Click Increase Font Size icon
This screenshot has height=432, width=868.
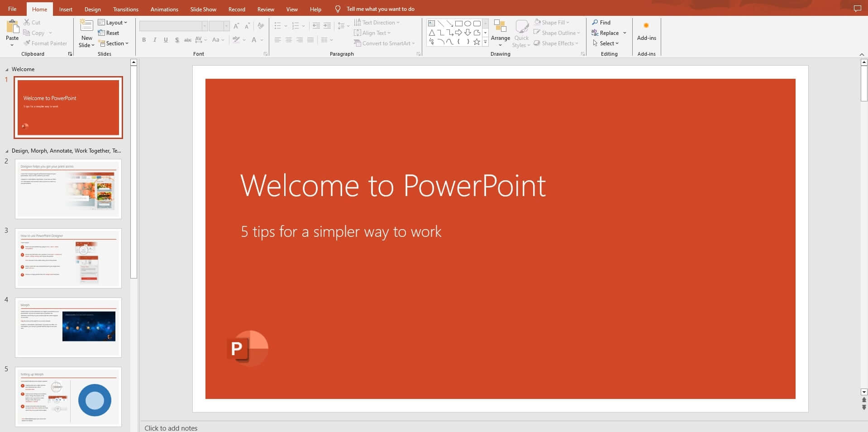[236, 26]
